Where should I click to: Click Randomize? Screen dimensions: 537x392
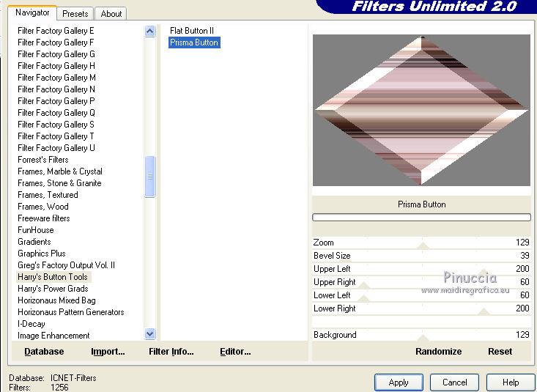(x=438, y=352)
